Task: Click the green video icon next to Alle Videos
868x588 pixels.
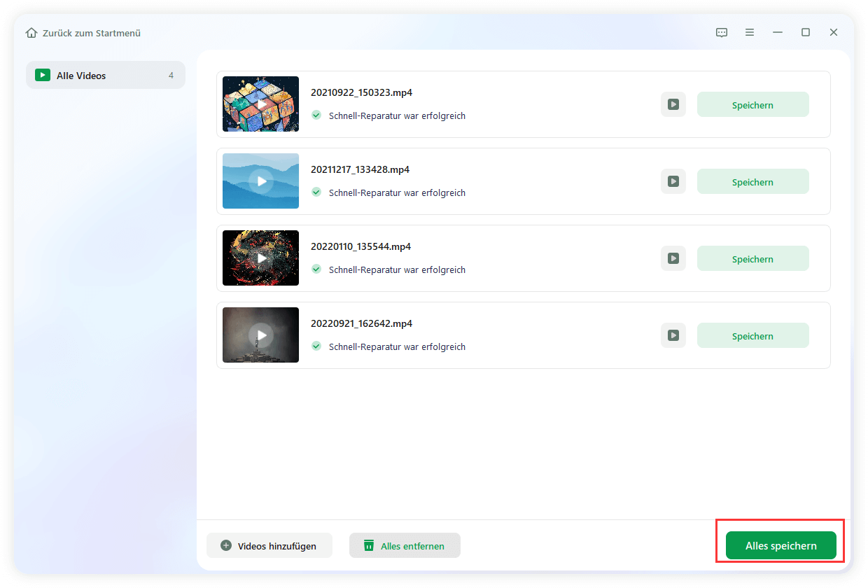Action: point(43,75)
